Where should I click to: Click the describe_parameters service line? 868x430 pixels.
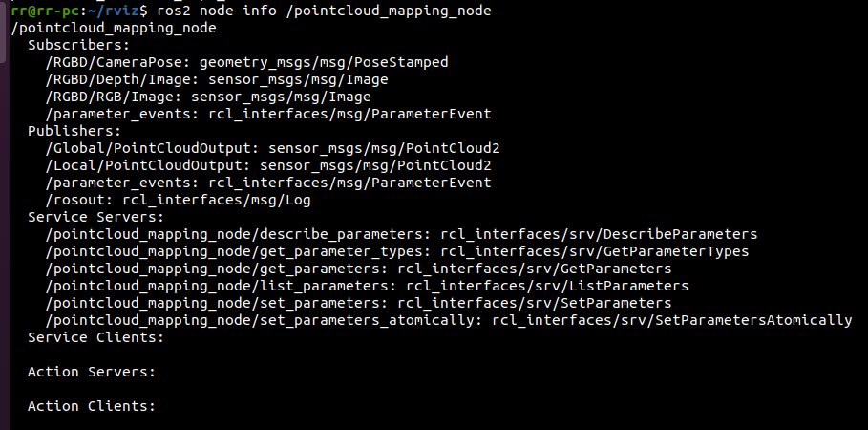(401, 234)
